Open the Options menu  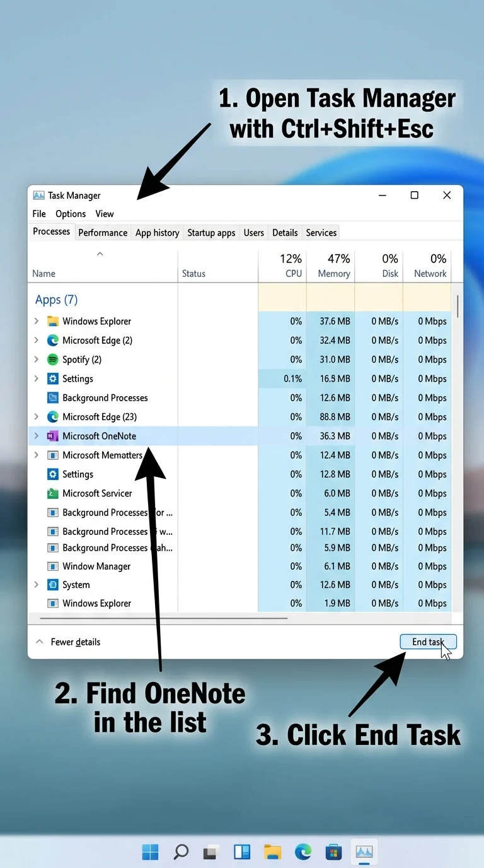[x=71, y=214]
